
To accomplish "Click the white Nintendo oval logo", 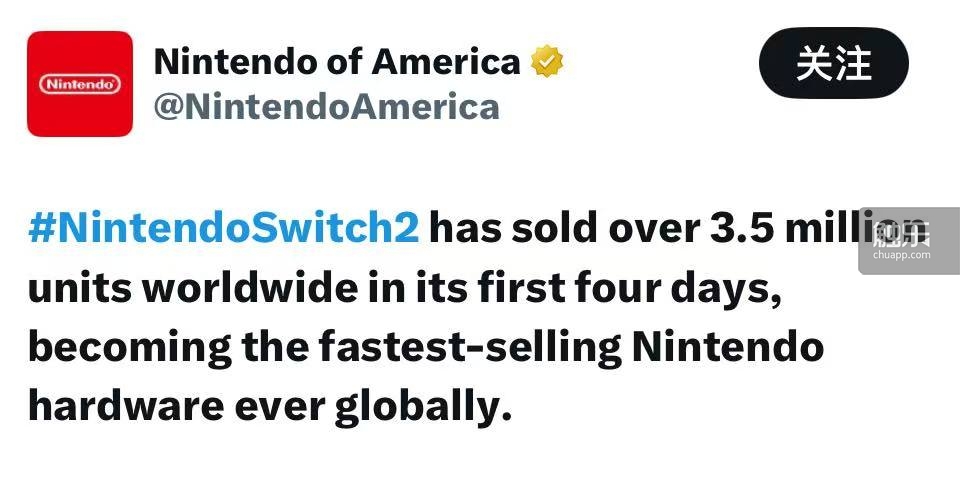I will click(x=80, y=84).
